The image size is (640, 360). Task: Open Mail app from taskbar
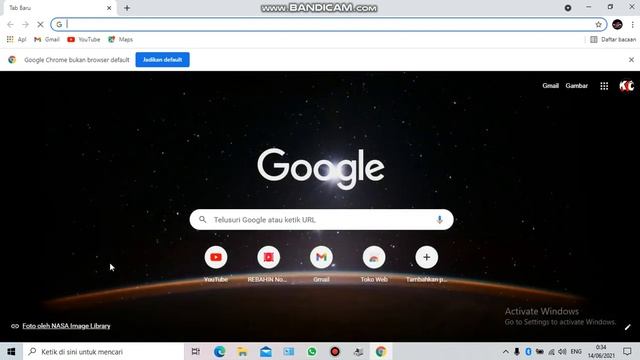[x=266, y=351]
